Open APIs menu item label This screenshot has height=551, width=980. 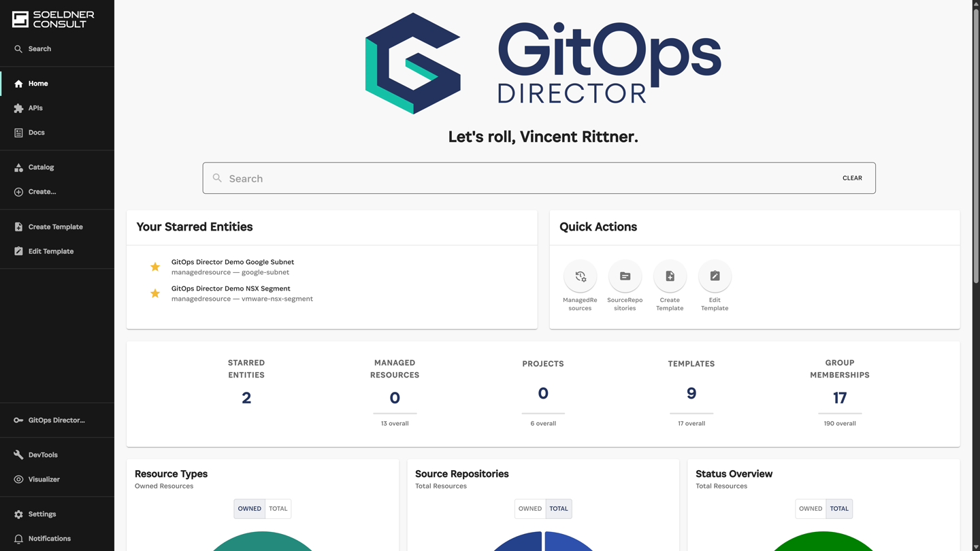tap(35, 108)
